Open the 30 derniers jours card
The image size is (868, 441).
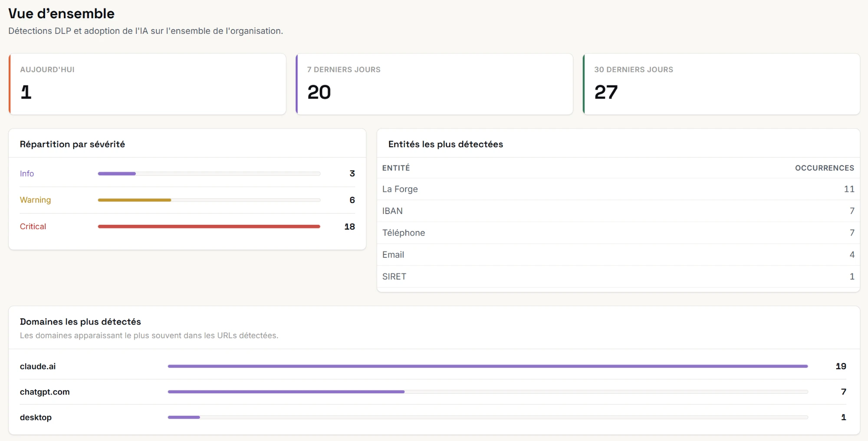tap(721, 84)
